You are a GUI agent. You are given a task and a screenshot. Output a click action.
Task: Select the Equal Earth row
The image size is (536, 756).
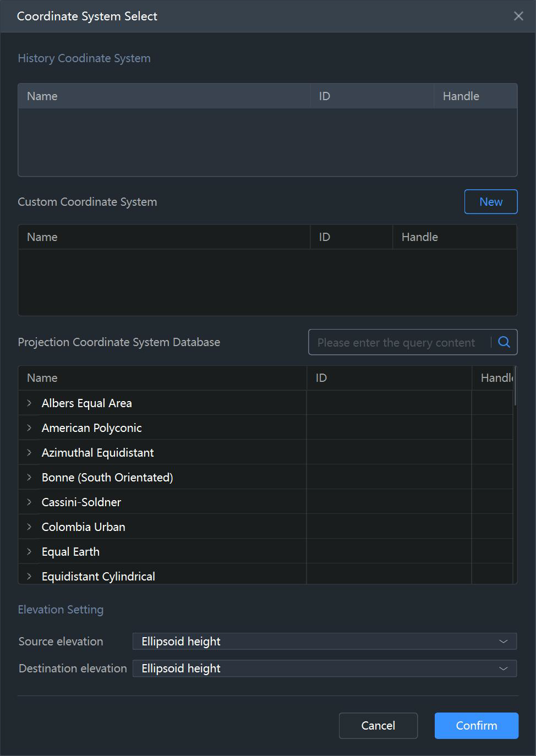click(x=266, y=551)
